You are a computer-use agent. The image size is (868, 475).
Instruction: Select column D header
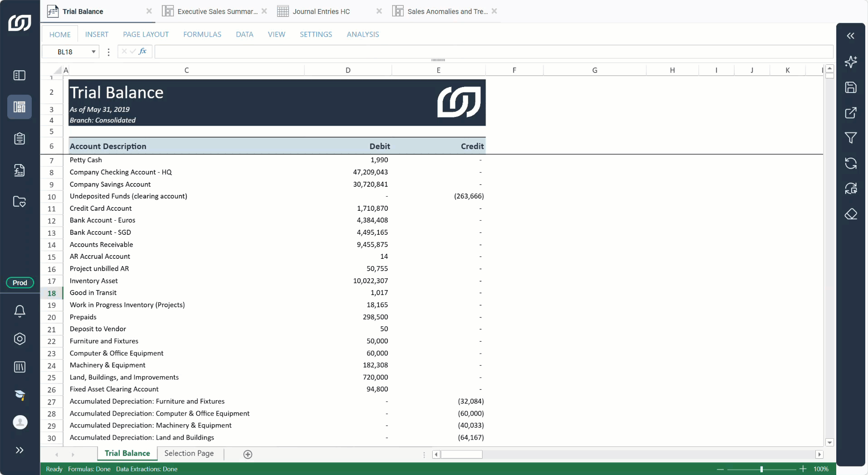(x=348, y=70)
